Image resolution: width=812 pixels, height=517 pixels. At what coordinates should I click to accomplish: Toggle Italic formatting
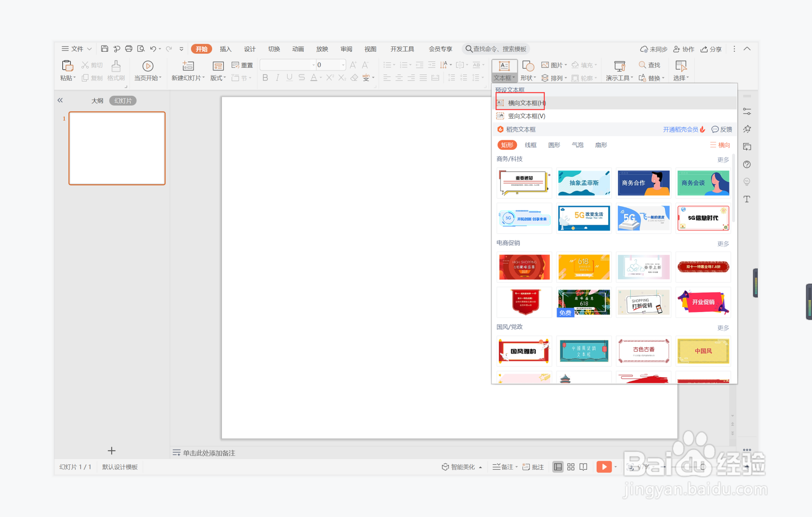coord(277,77)
